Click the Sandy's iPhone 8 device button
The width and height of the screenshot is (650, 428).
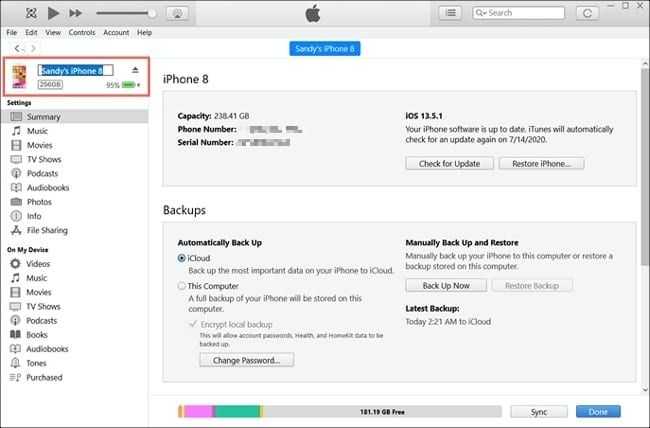(325, 49)
